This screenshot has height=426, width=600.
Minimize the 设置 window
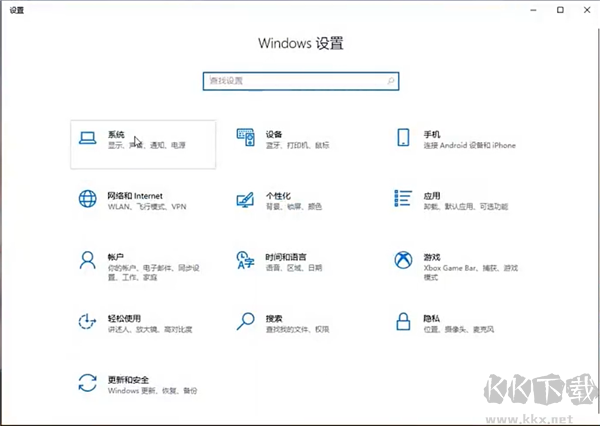coord(533,10)
